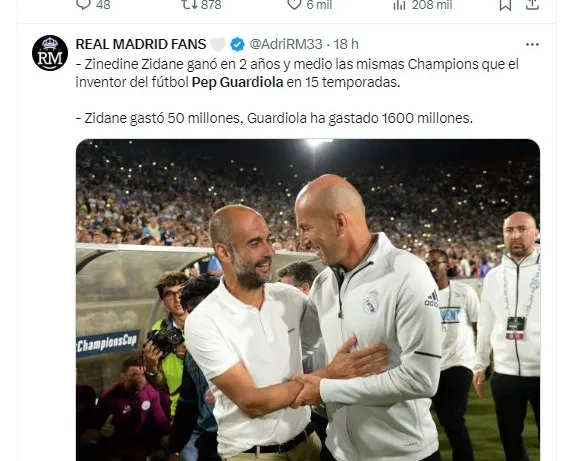The image size is (573, 461).
Task: Open view analytics bar chart icon
Action: pyautogui.click(x=399, y=4)
